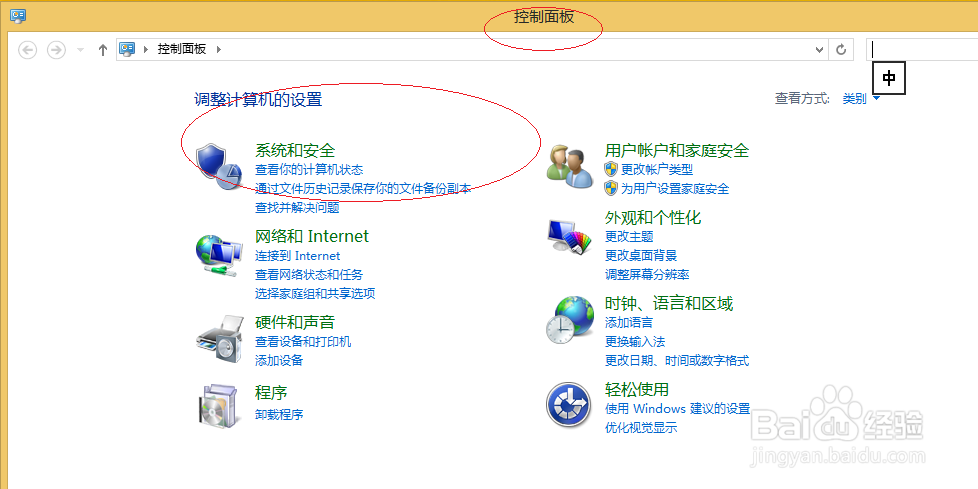Open the 硬件和声音 category
Image resolution: width=978 pixels, height=489 pixels.
pyautogui.click(x=295, y=322)
